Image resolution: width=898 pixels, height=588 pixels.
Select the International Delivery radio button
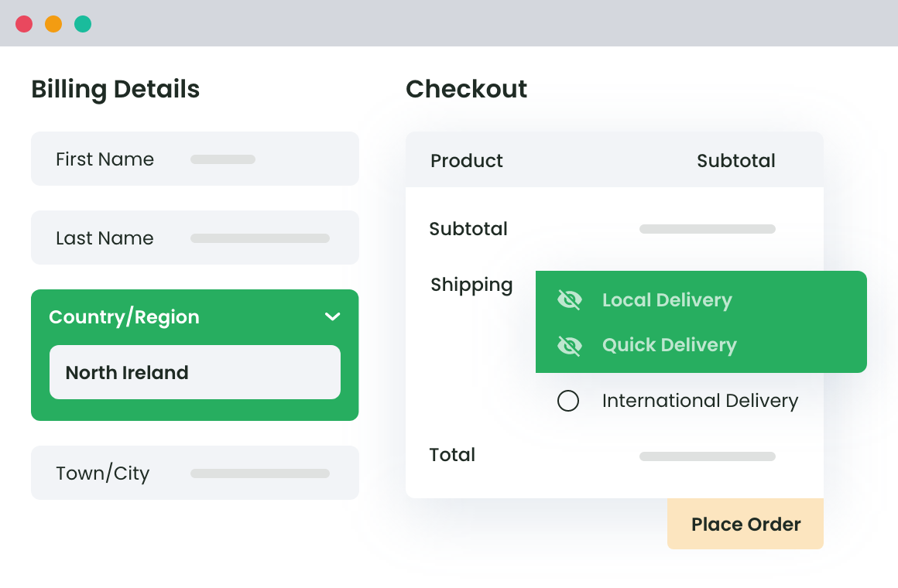click(x=568, y=401)
